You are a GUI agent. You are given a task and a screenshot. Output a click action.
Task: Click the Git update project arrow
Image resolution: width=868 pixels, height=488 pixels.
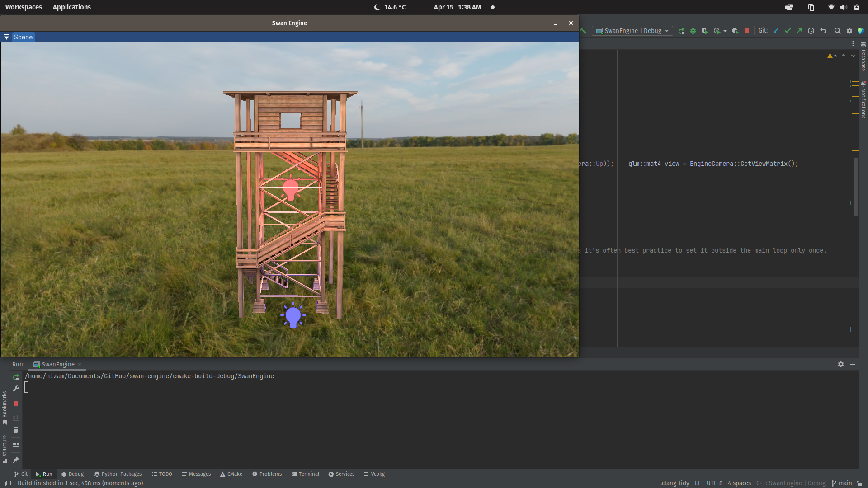click(x=776, y=31)
